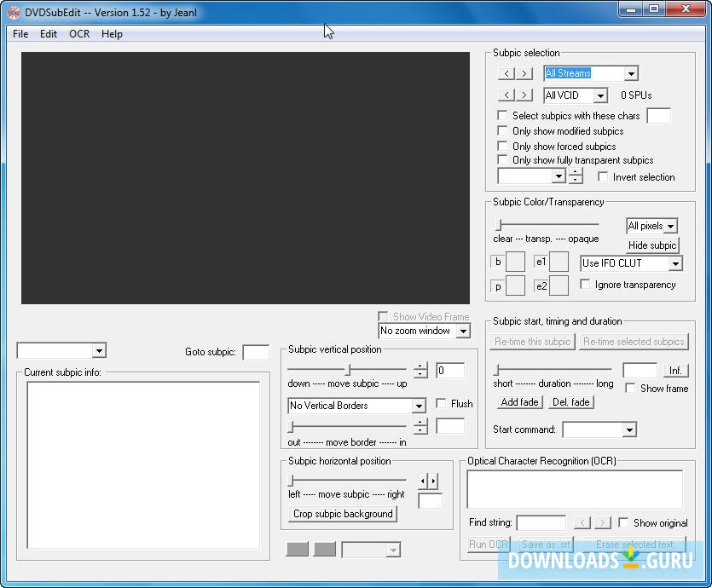
Task: Click the left nudge arrow beside horizontal position
Action: point(422,479)
